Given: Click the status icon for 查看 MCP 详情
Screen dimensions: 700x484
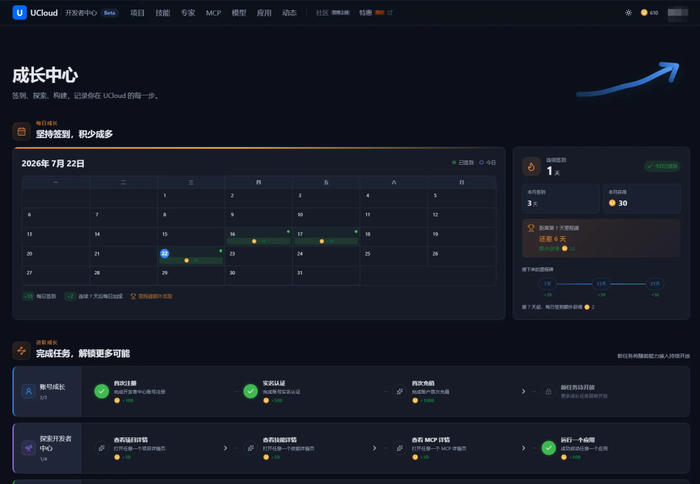Looking at the screenshot, I should click(400, 448).
